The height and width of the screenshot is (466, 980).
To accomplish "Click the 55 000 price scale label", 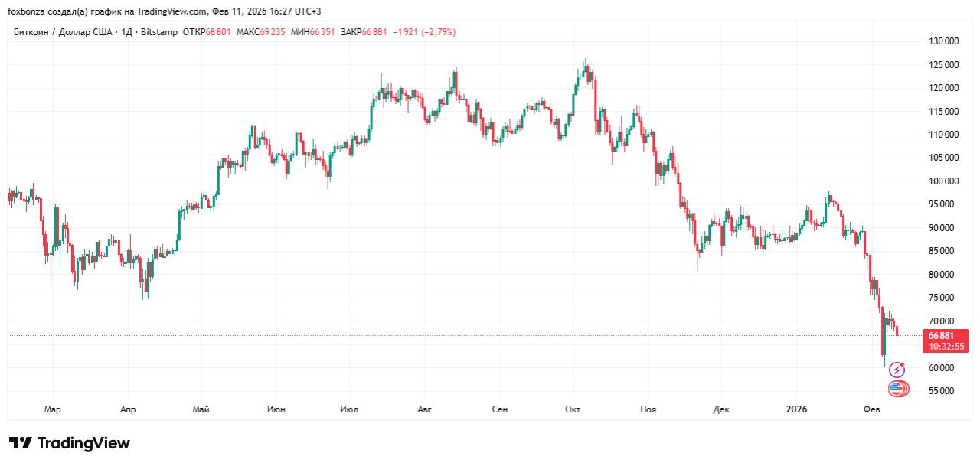I will click(945, 391).
